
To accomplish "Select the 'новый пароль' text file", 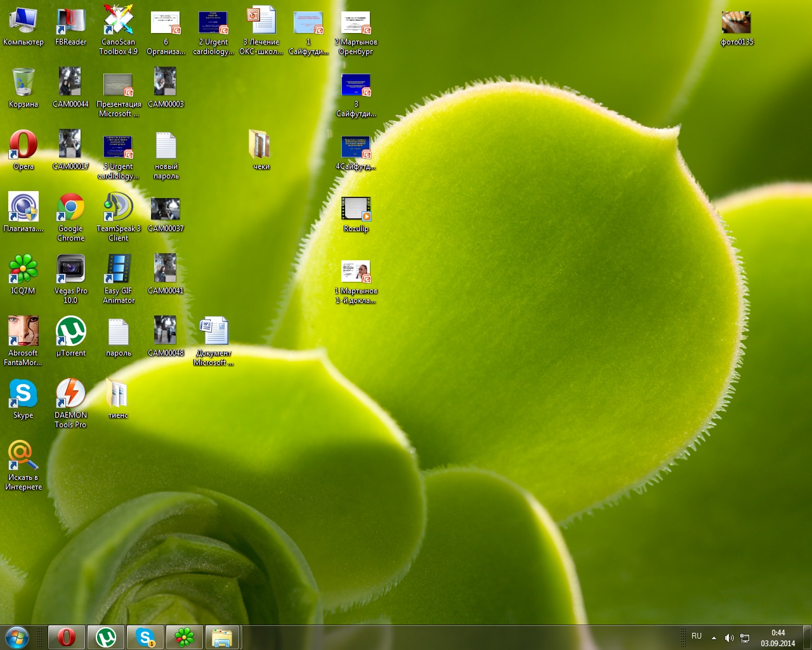I will [166, 156].
